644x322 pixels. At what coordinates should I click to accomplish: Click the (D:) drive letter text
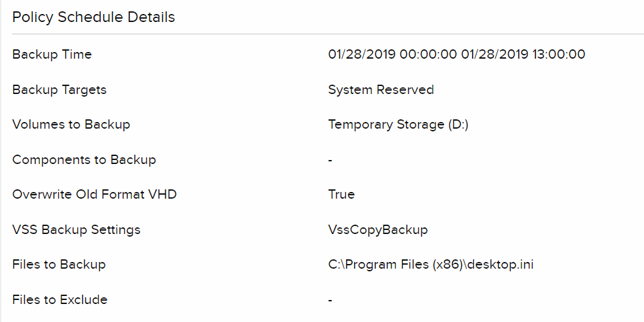(x=456, y=125)
